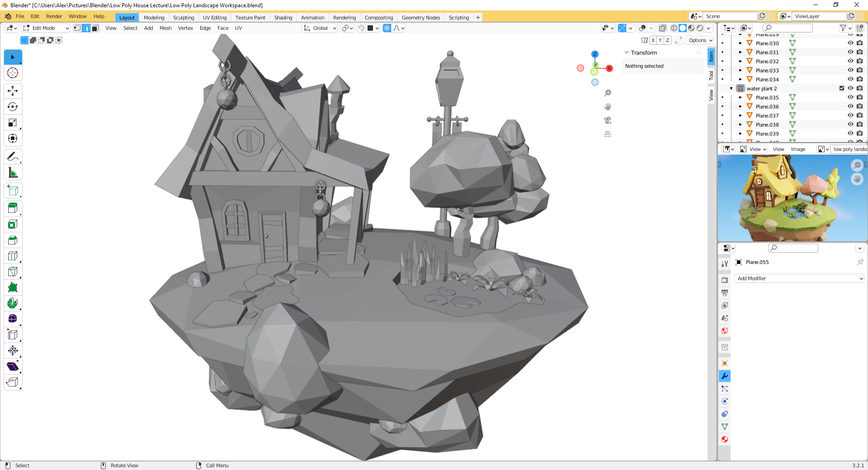The width and height of the screenshot is (868, 470).
Task: Toggle proportional editing
Action: (387, 28)
